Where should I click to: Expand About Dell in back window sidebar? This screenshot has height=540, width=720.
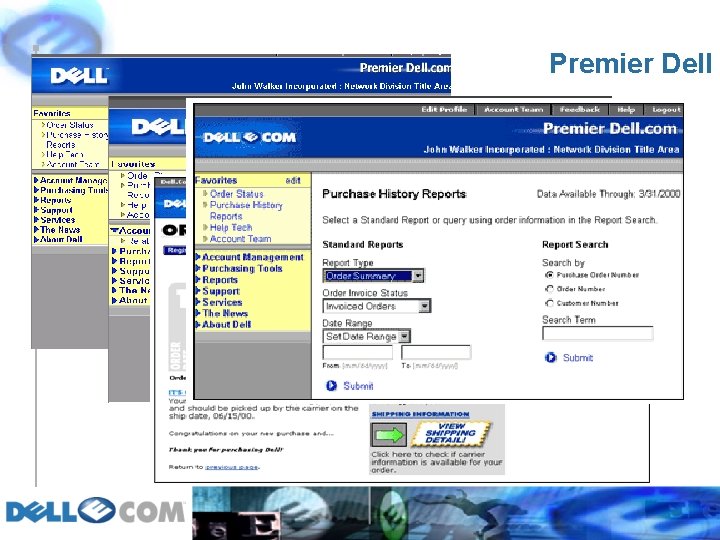tap(58, 239)
